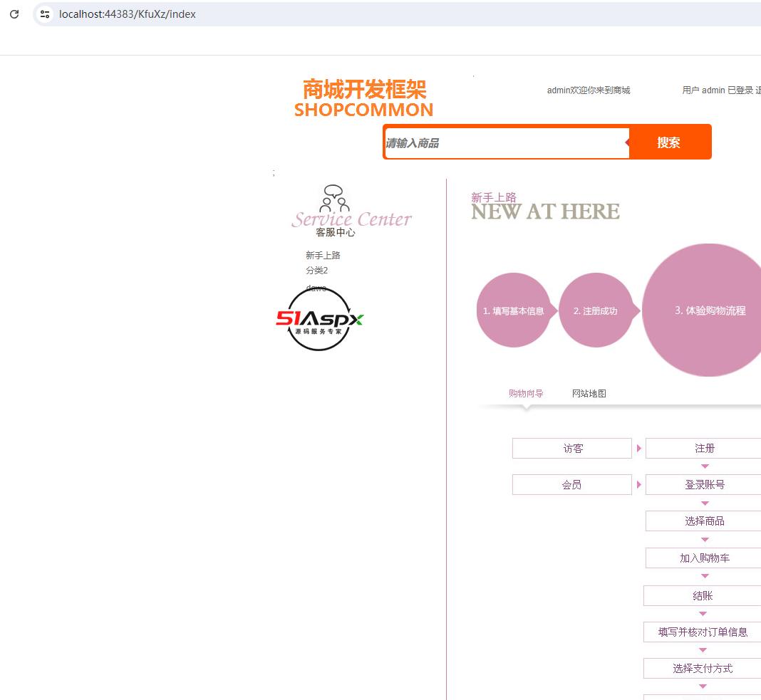Click the 用户 admin 已登录 status text
The height and width of the screenshot is (700, 761).
coord(718,90)
